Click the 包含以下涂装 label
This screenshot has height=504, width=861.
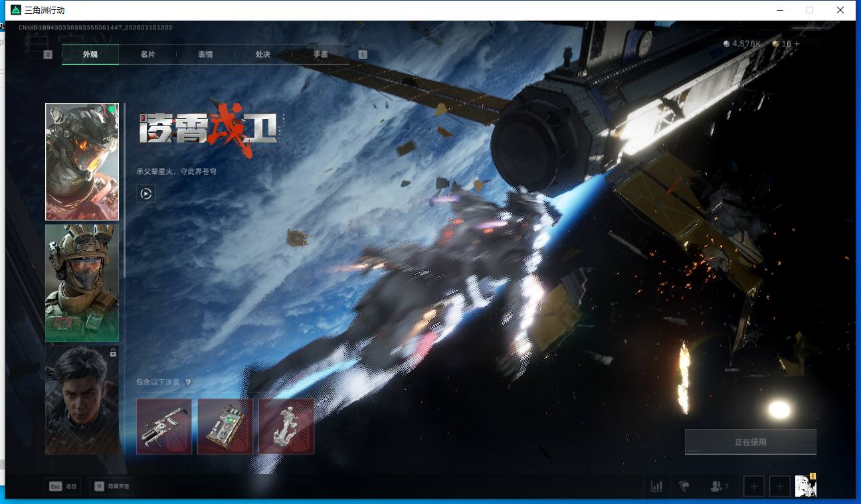[158, 382]
